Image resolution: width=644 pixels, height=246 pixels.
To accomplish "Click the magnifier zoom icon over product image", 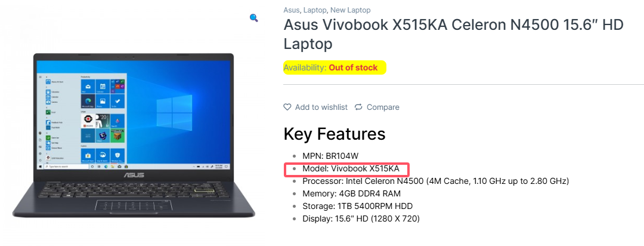I will (x=254, y=18).
